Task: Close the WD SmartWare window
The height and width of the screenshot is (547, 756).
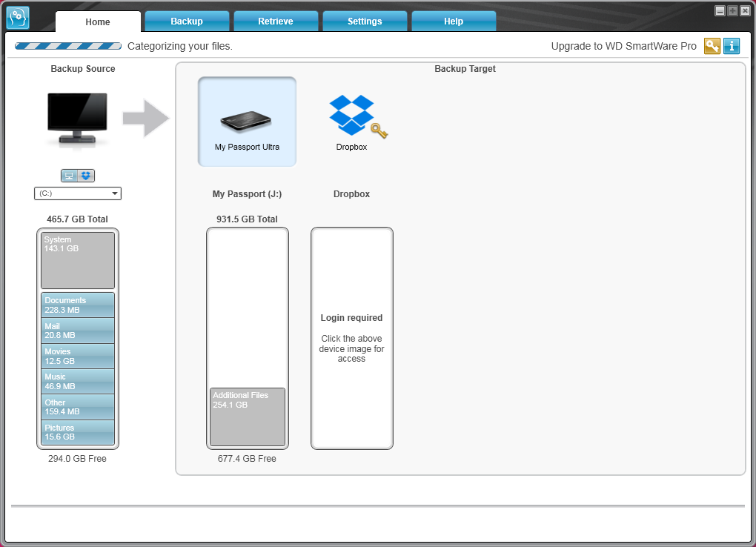Action: [x=745, y=11]
